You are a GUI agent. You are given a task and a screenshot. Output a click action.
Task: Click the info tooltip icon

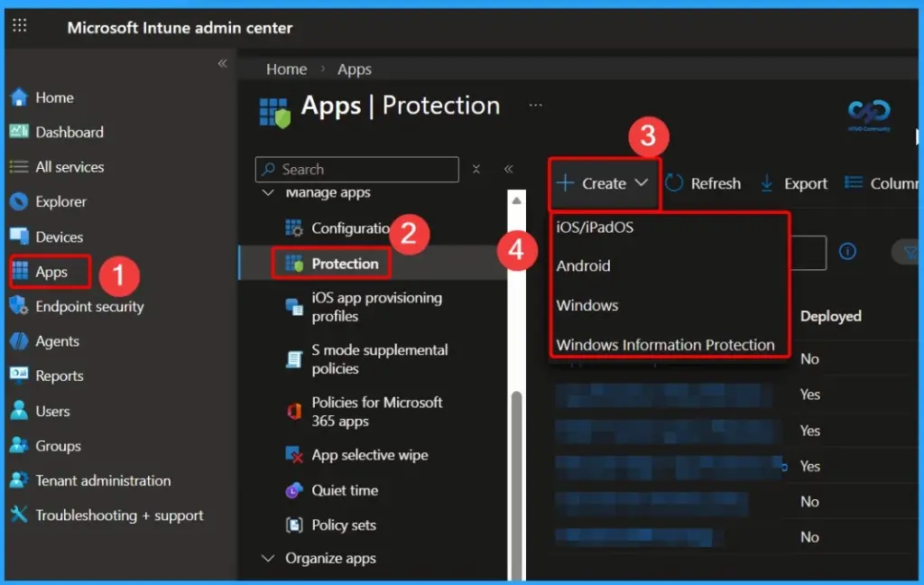[x=846, y=253]
